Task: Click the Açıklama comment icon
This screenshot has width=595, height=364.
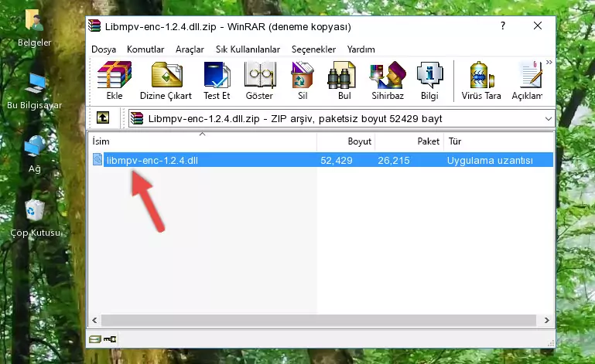Action: (x=528, y=81)
